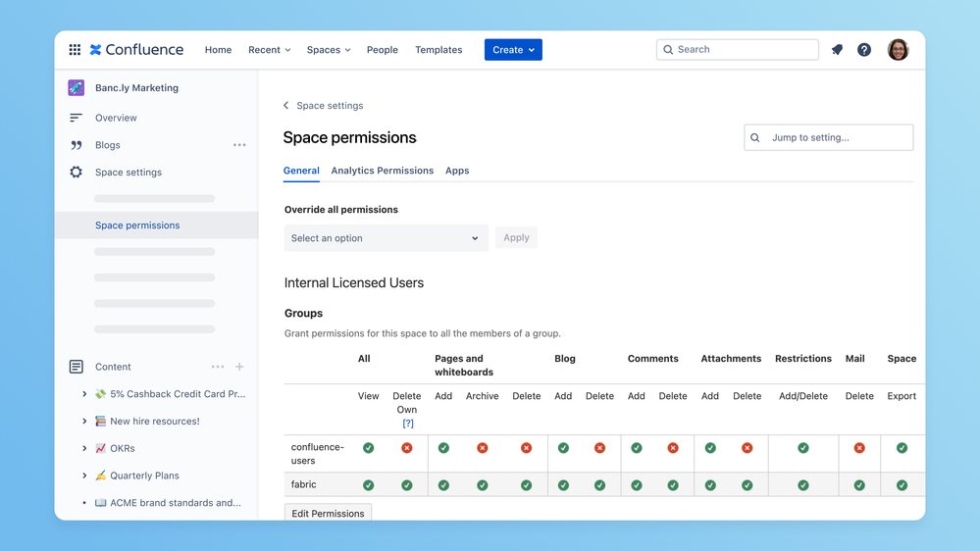
Task: Open the Blogs more options ellipsis
Action: 239,145
